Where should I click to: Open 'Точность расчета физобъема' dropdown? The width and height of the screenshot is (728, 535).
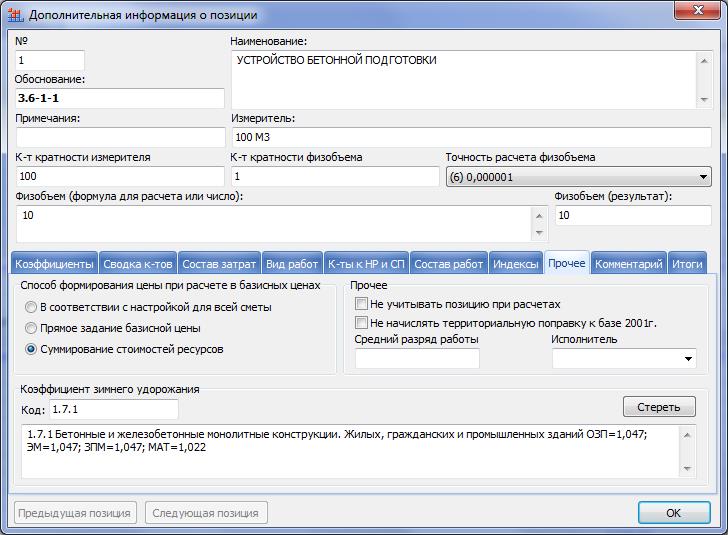click(x=578, y=177)
